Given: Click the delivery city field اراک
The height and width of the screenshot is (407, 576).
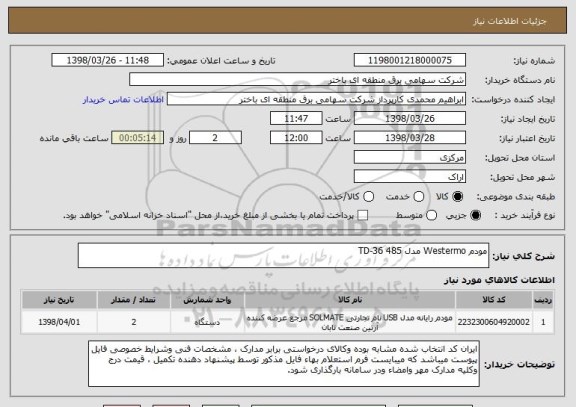Looking at the screenshot, I should tap(410, 177).
